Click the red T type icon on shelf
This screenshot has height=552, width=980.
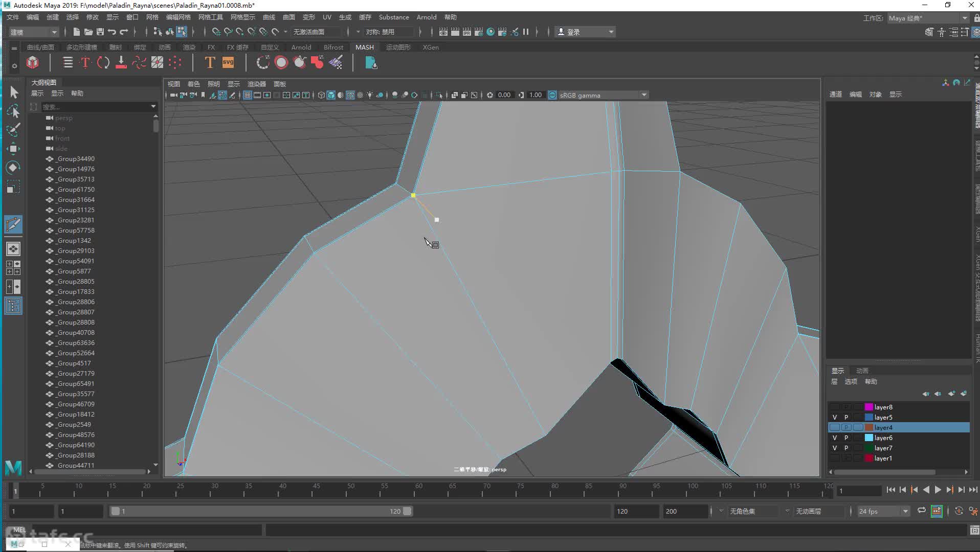tap(85, 62)
